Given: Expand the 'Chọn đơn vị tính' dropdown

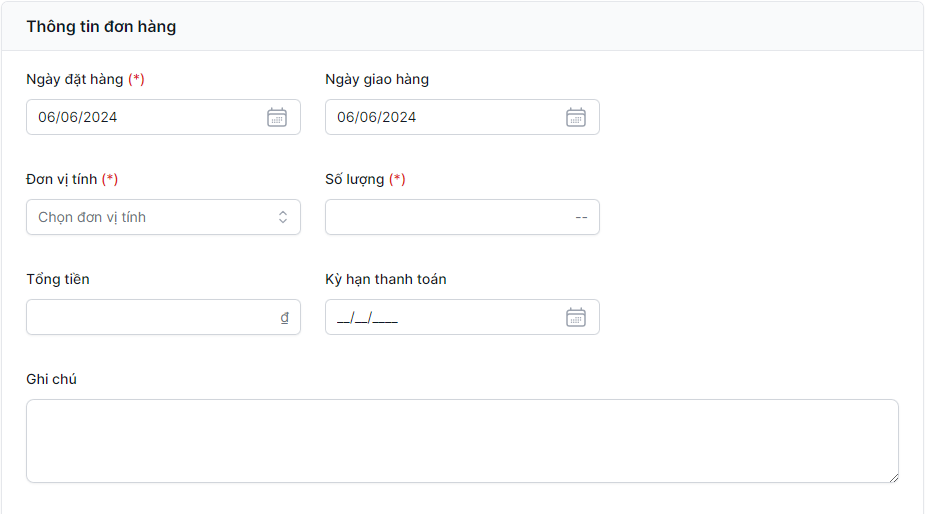Looking at the screenshot, I should [x=150, y=217].
